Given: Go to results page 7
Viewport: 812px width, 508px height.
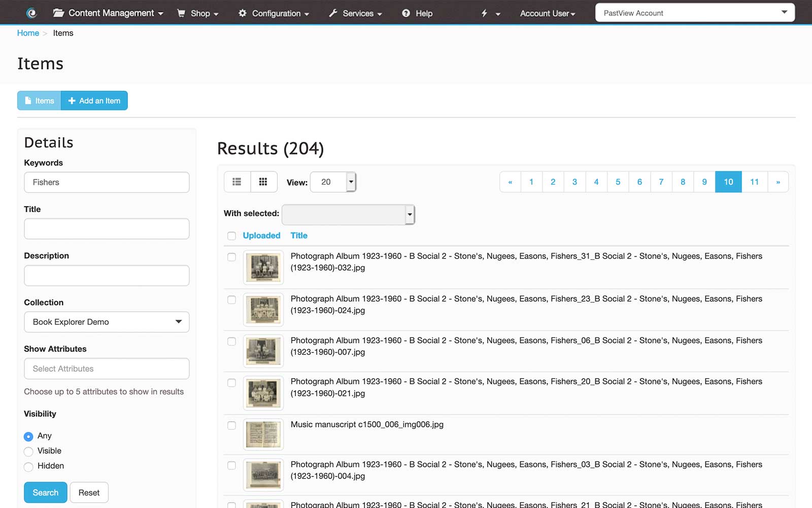Looking at the screenshot, I should [661, 182].
